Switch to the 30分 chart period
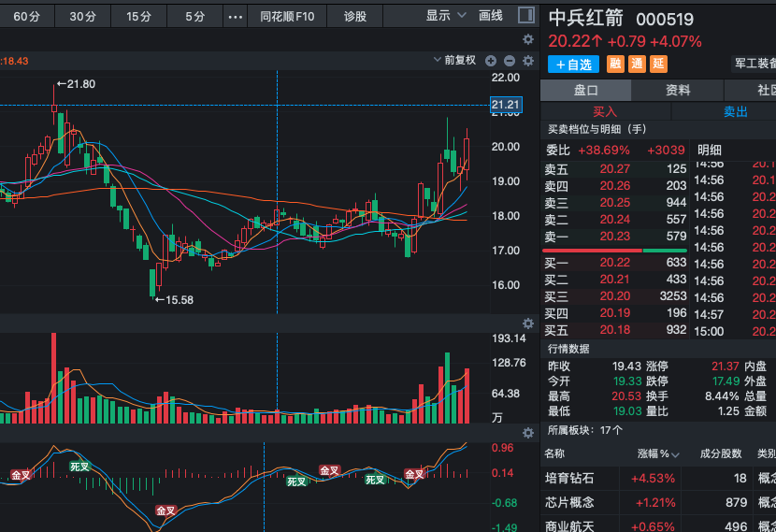 [82, 16]
